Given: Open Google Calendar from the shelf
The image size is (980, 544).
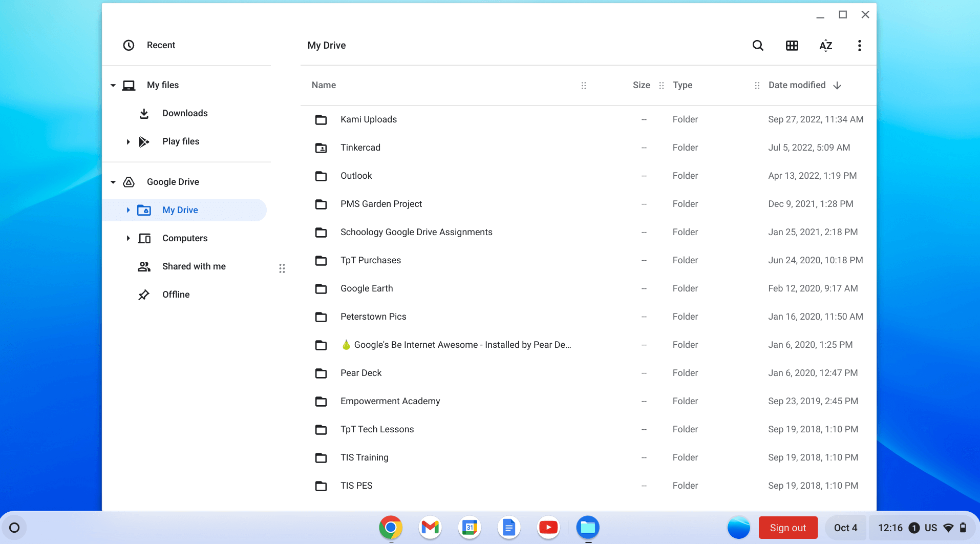Looking at the screenshot, I should click(470, 527).
